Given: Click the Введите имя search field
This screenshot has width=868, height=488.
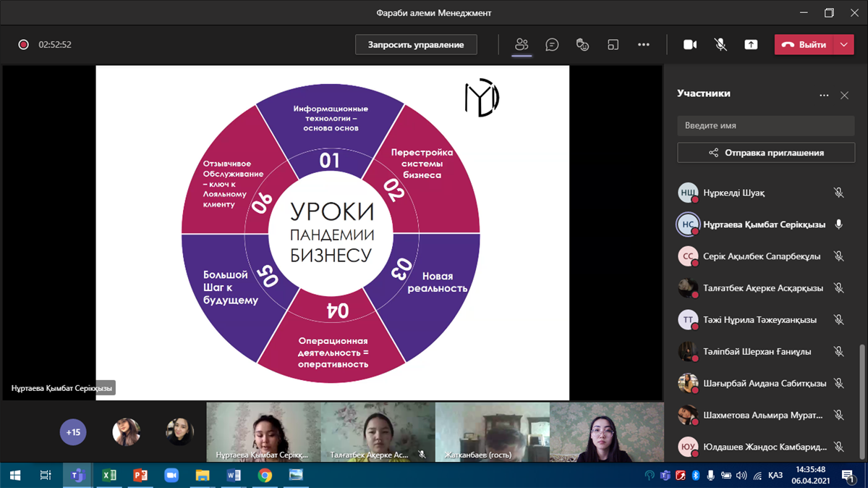Looking at the screenshot, I should coord(765,125).
